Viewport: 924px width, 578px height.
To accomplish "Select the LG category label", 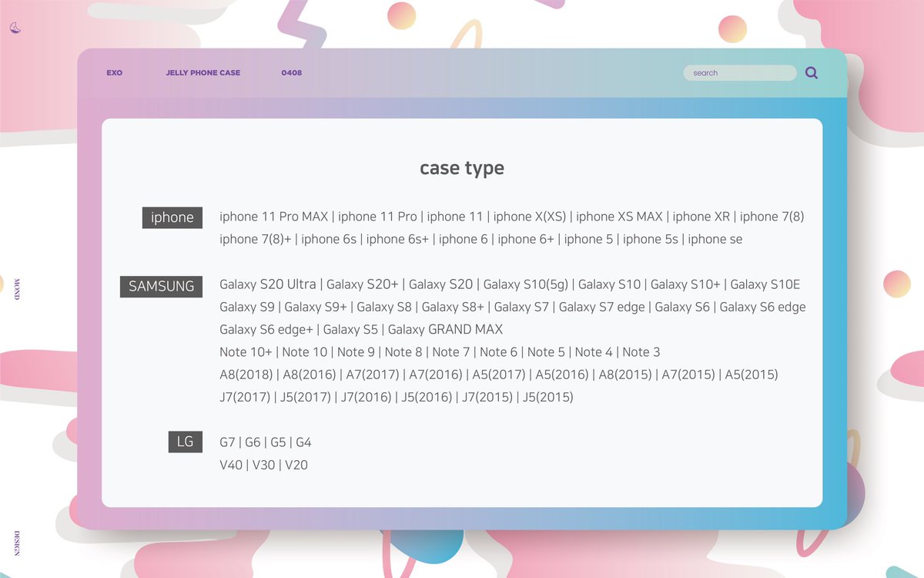I will point(185,442).
